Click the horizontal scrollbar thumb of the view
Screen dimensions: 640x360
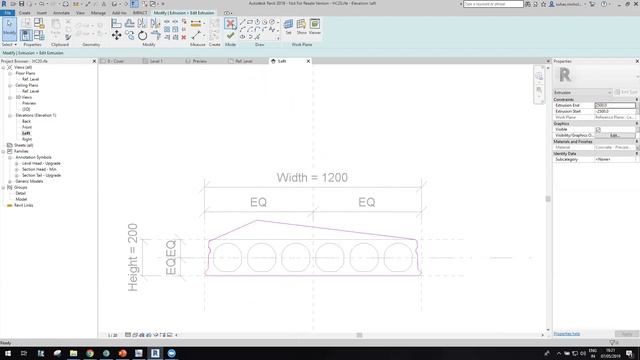359,335
